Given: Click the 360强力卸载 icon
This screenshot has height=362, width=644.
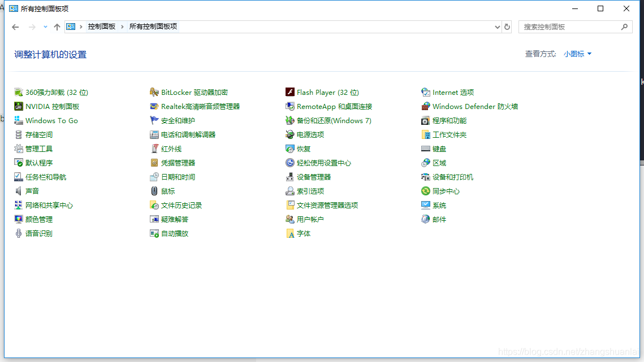Looking at the screenshot, I should (x=19, y=93).
